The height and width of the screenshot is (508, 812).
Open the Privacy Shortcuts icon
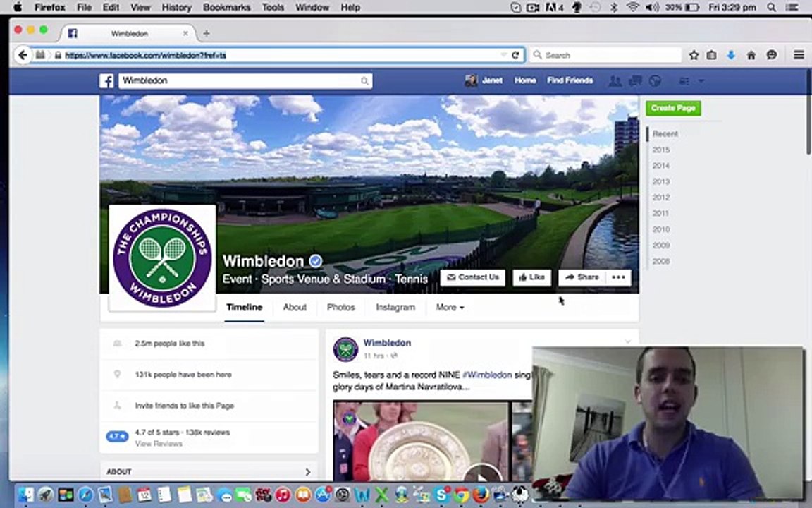[x=684, y=81]
